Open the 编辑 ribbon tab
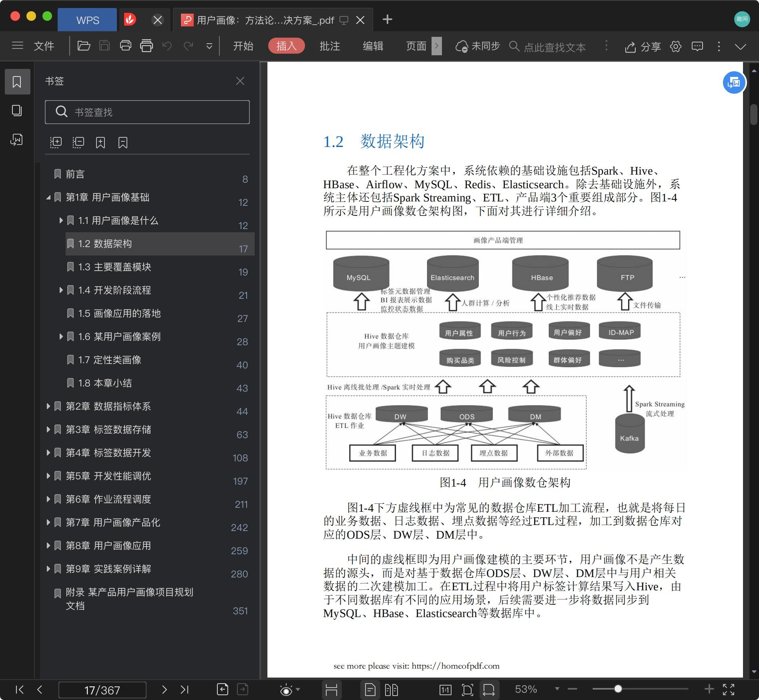 tap(373, 46)
